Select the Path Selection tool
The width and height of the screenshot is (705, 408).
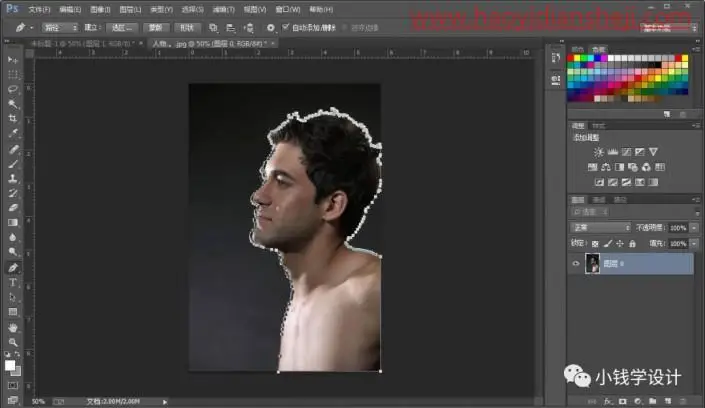click(13, 297)
